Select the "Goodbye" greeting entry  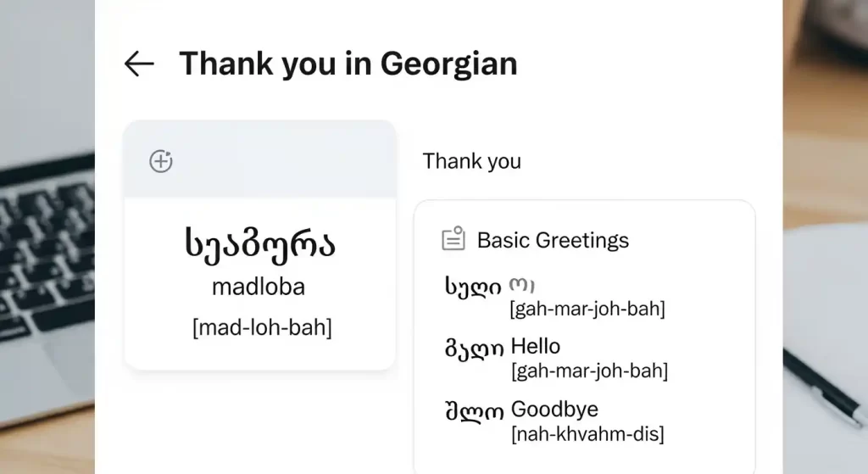tap(554, 410)
